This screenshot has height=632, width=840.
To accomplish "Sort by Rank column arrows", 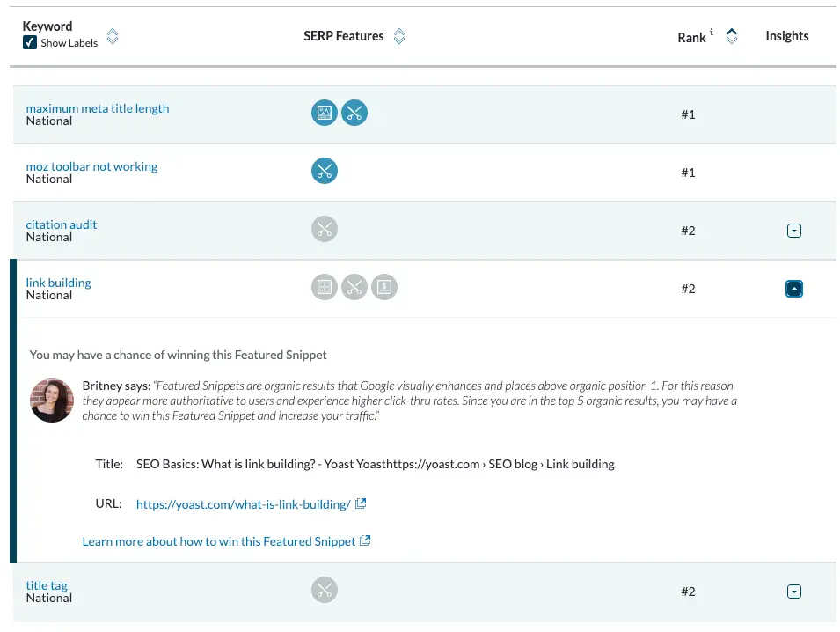I will pyautogui.click(x=731, y=37).
